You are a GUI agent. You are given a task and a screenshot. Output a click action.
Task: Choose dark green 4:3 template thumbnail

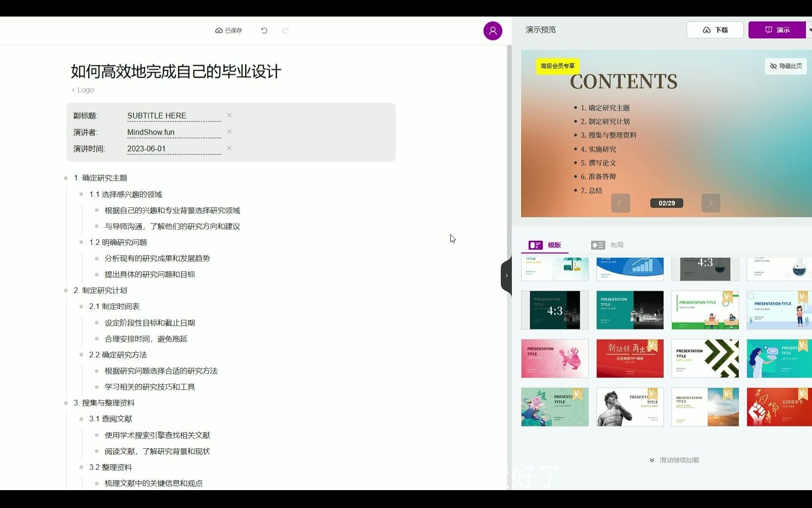click(554, 310)
